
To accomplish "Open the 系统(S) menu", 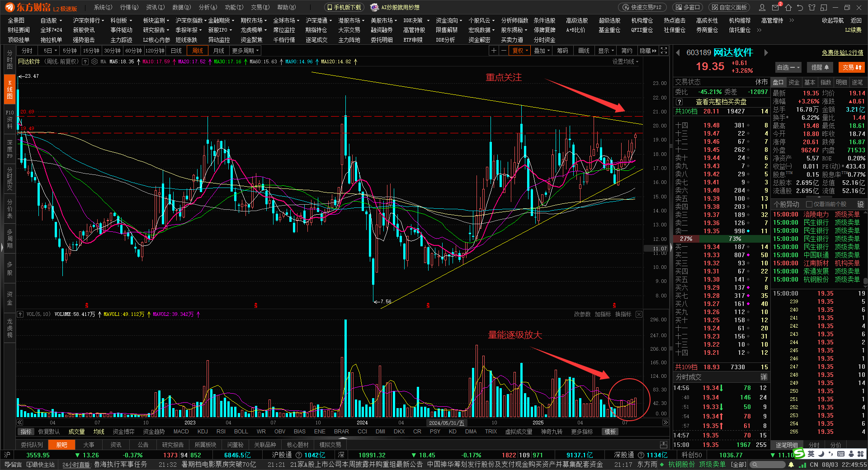I will point(103,7).
